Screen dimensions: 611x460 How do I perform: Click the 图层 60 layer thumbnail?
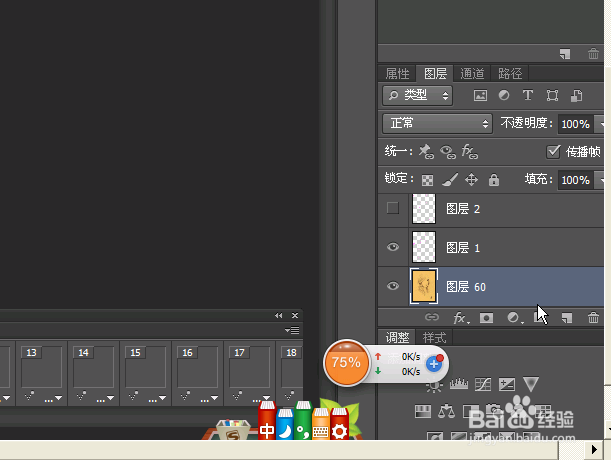(x=424, y=287)
